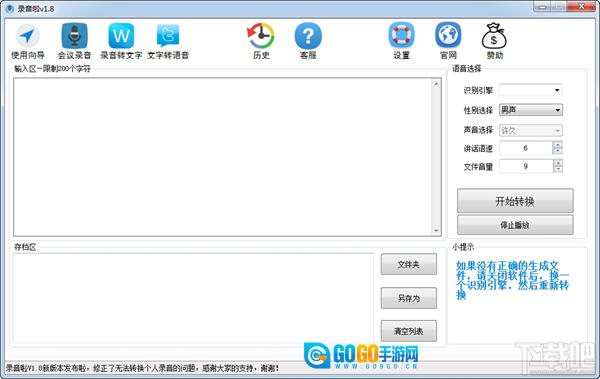Open the 文件夹 folder button

(x=409, y=264)
